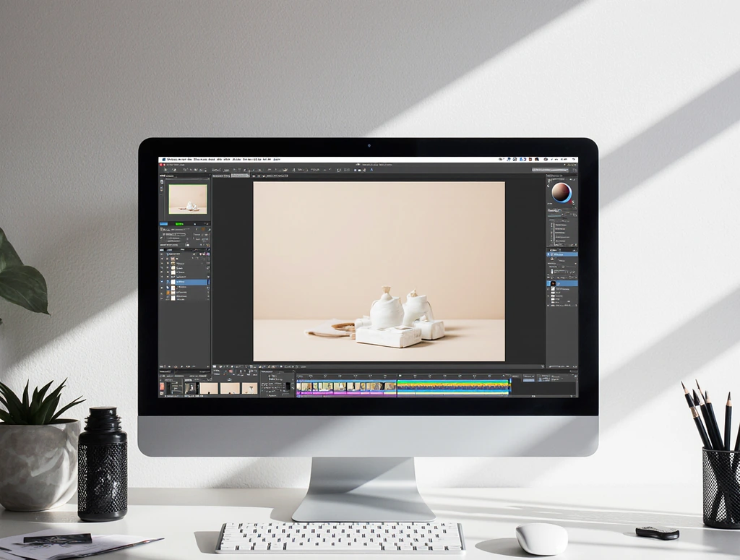Screen dimensions: 740x560
Task: Toggle the eye icon of the highlighted layer
Action: pos(162,282)
